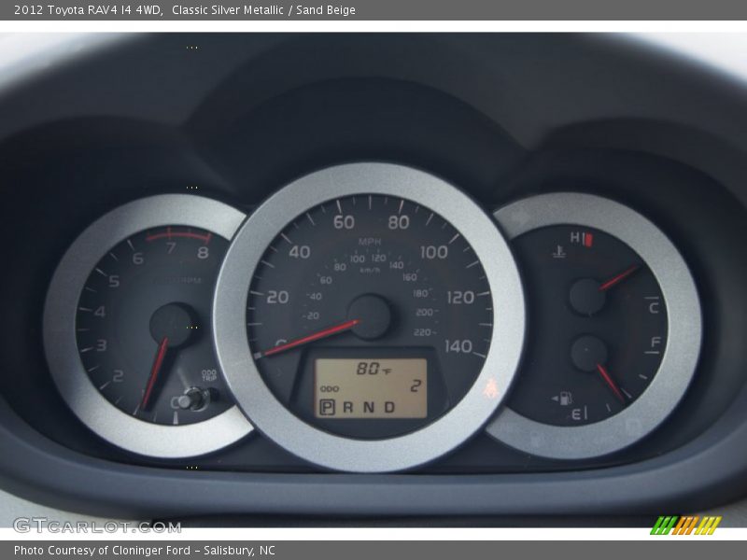Click the MPH label on speedometer
Viewport: 747px width, 560px height.
pos(370,242)
